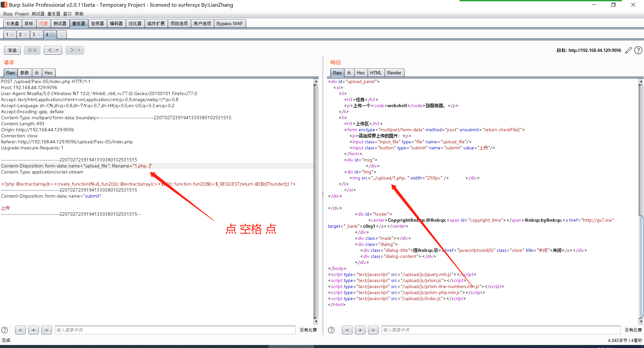The image size is (644, 348).
Task: Open the 重发器 menu in the menu bar
Action: click(x=54, y=14)
